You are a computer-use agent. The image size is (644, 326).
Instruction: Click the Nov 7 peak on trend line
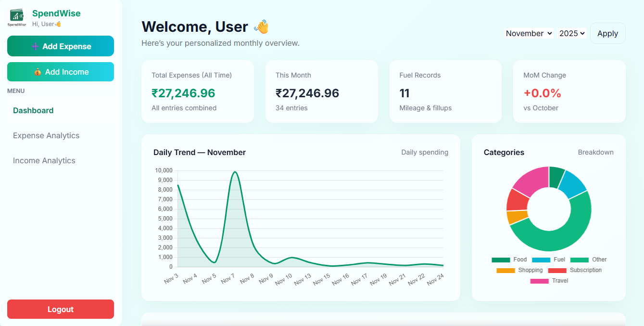tap(235, 172)
